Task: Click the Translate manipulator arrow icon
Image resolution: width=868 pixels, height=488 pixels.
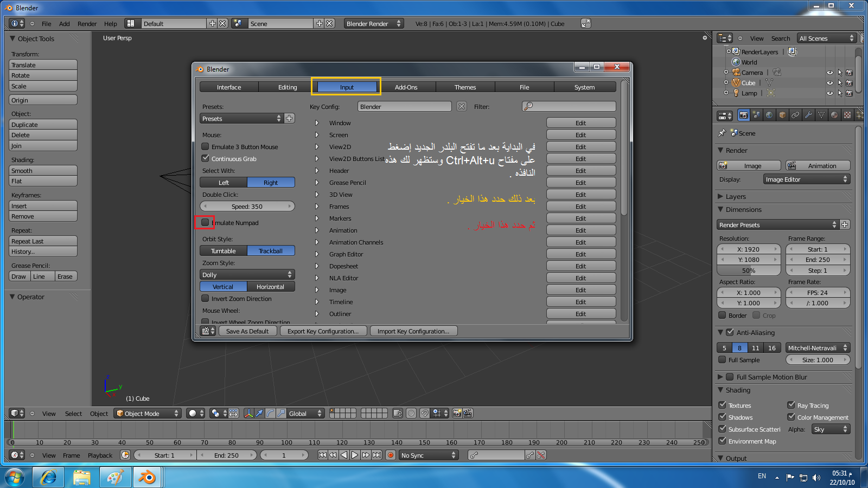Action: coord(259,413)
